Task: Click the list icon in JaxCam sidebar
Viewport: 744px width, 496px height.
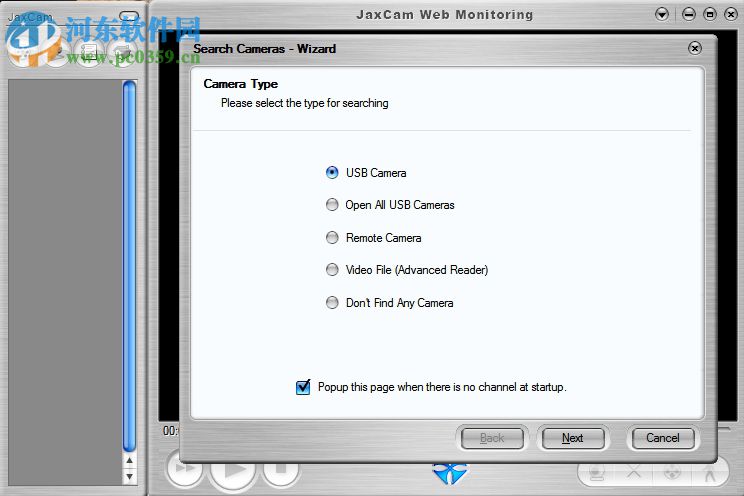Action: pyautogui.click(x=89, y=53)
